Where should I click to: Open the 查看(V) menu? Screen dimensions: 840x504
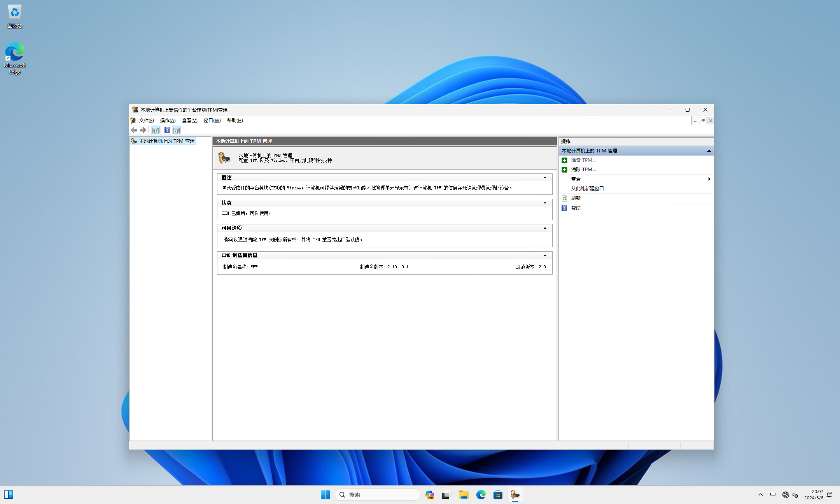[x=190, y=121]
